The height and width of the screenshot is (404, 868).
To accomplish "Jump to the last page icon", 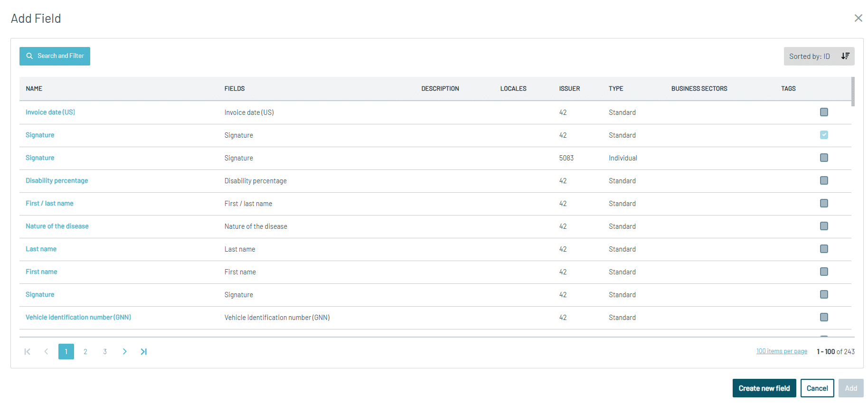I will pos(143,352).
